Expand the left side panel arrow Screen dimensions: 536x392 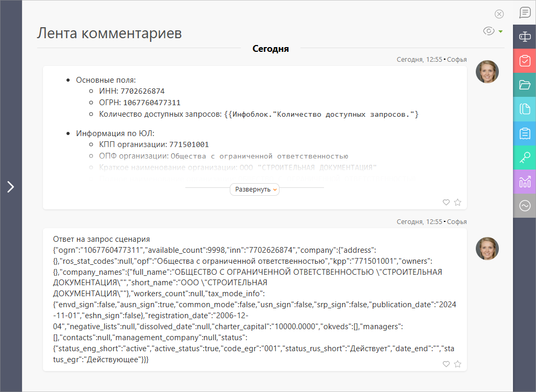pos(10,187)
